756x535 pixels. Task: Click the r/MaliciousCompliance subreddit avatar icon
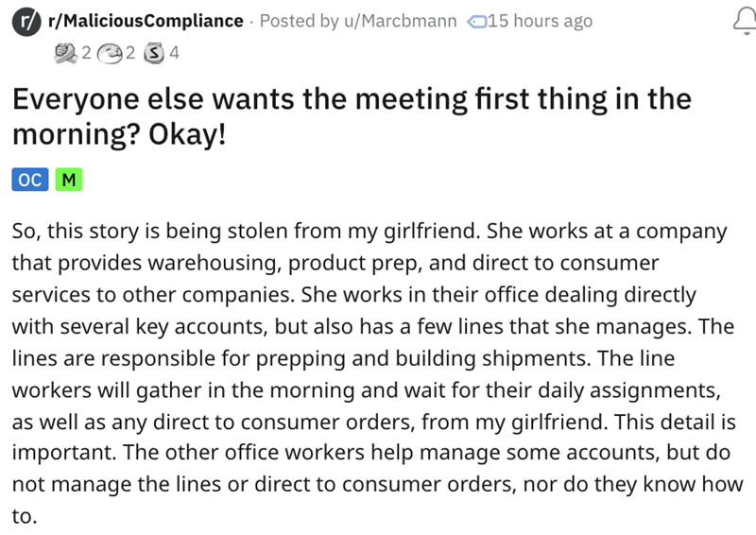click(x=25, y=21)
